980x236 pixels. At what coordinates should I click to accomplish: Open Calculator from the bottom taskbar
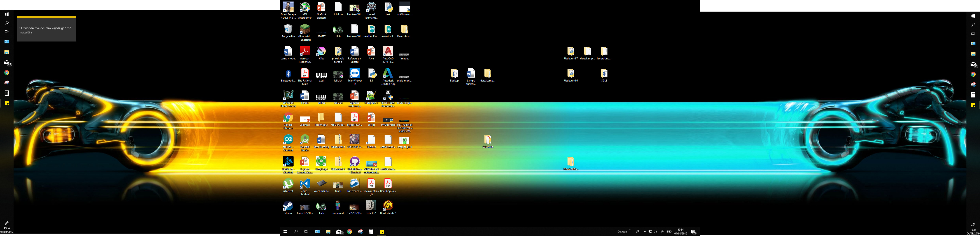tap(371, 232)
